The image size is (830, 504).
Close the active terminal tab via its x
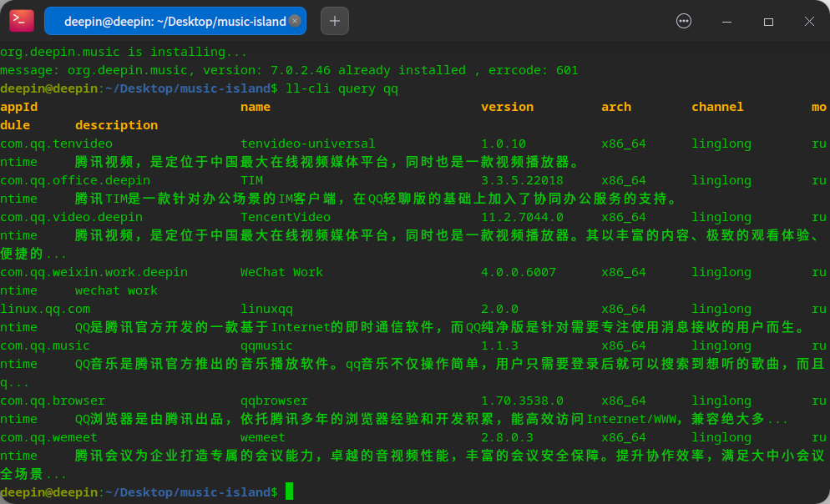pos(294,21)
